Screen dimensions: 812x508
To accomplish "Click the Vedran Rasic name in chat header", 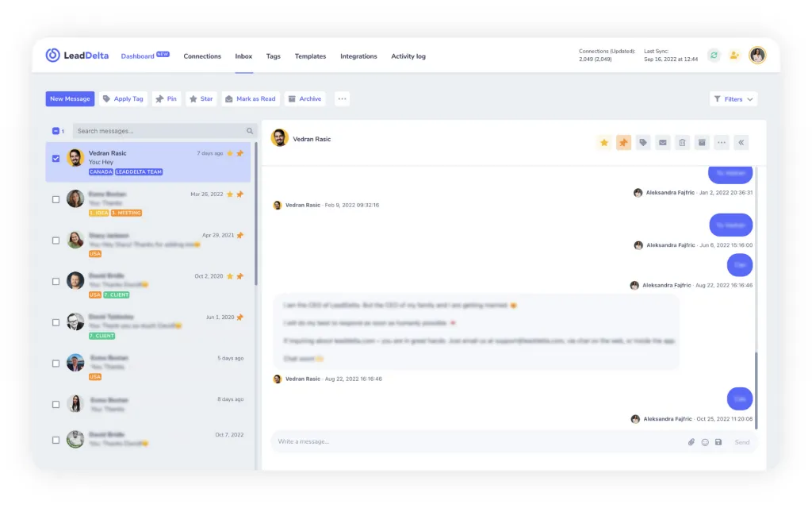I will tap(312, 139).
